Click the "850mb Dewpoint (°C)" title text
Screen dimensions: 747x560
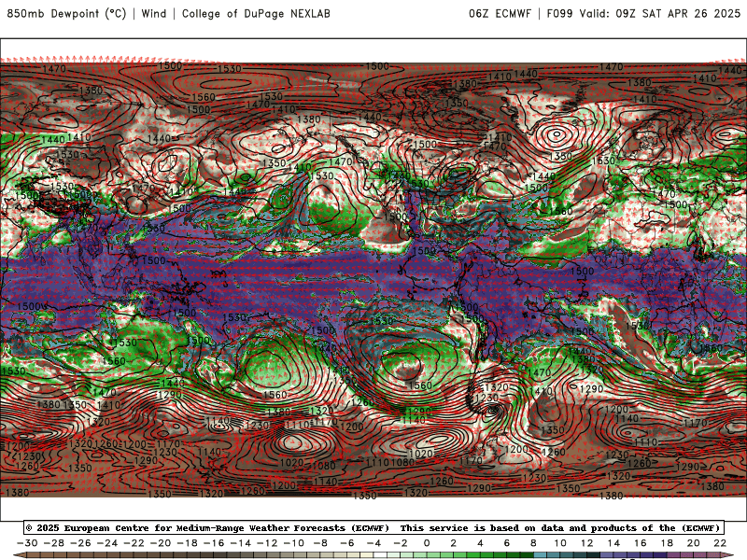pyautogui.click(x=66, y=14)
